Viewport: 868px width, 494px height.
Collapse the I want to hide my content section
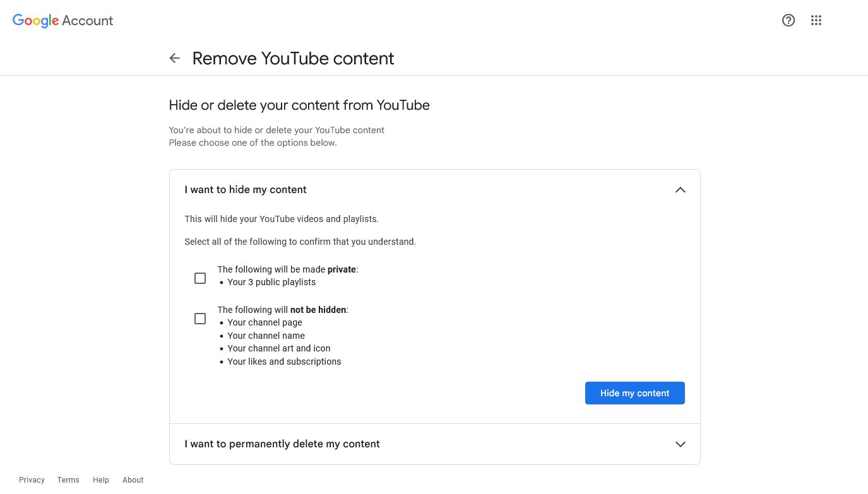(681, 189)
